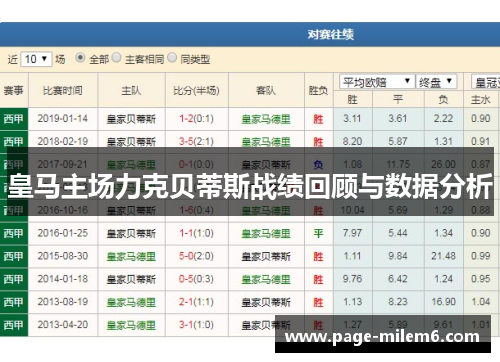
Task: Click the 7.97 win odds value
Action: (x=352, y=233)
